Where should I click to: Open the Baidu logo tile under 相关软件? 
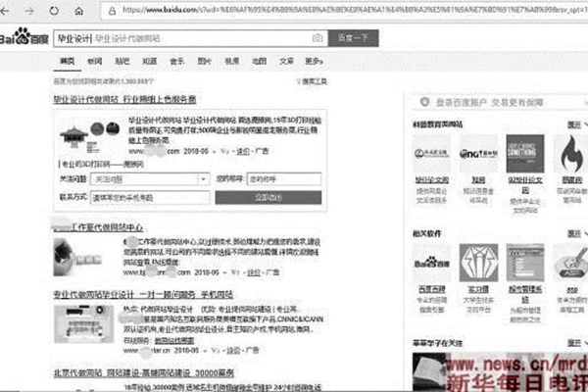(x=431, y=263)
